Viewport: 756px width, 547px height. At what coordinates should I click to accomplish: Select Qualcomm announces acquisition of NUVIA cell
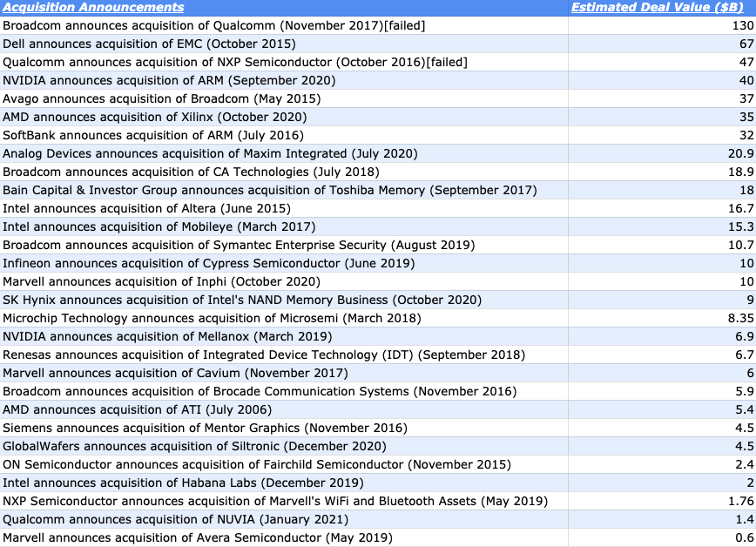click(284, 521)
